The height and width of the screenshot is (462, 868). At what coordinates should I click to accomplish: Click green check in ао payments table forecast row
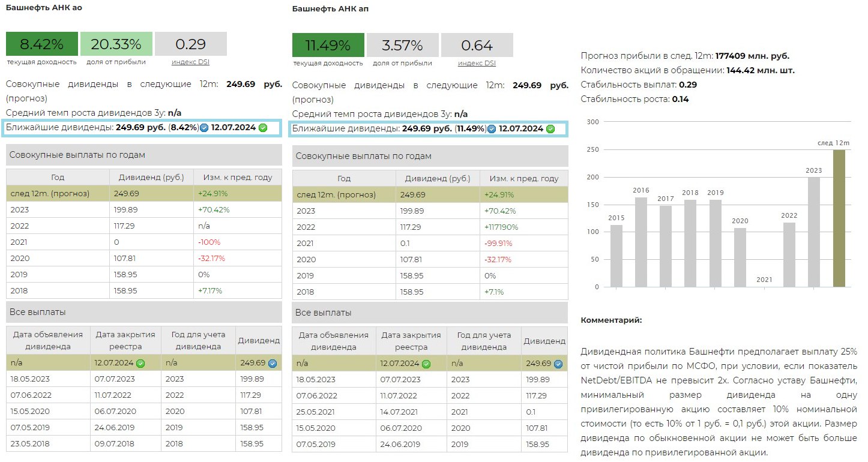coord(140,364)
